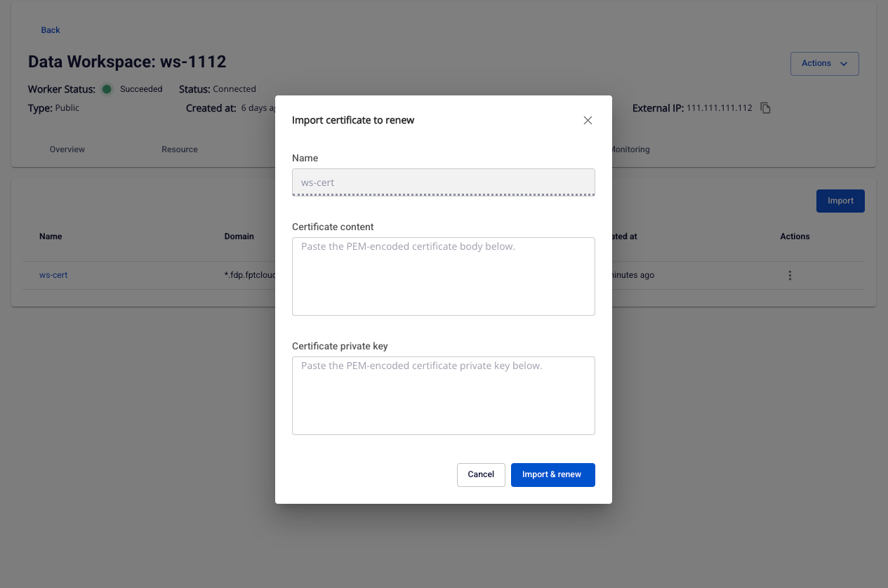
Task: Cancel the certificate import
Action: point(481,475)
